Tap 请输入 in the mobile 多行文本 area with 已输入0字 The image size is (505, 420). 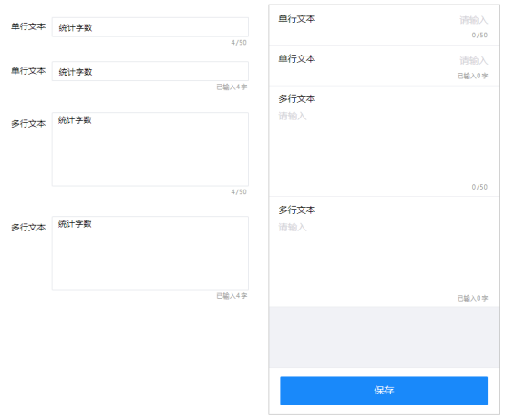pyautogui.click(x=293, y=227)
